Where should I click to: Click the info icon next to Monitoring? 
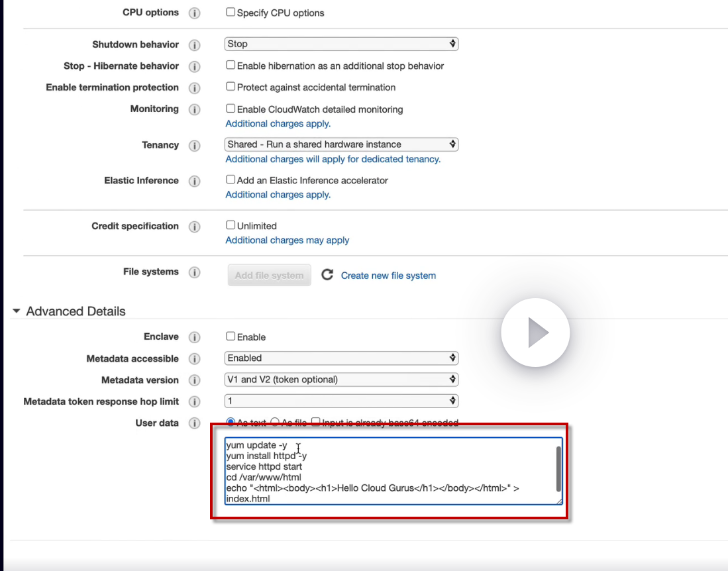tap(195, 109)
